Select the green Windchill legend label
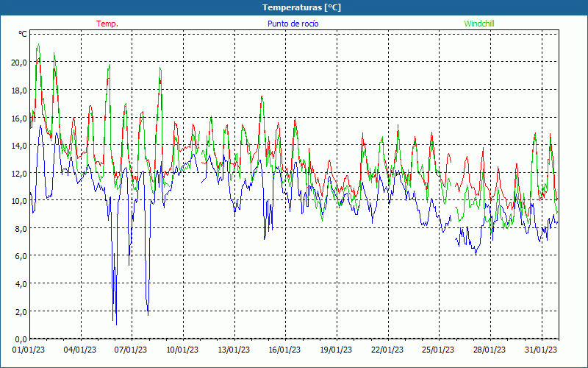588x368 pixels. (479, 24)
